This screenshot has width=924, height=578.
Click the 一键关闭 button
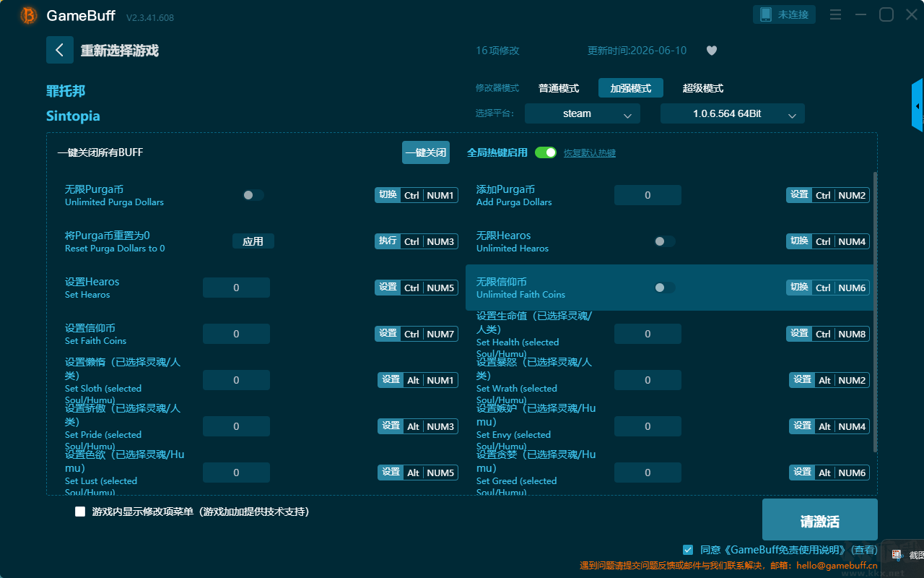tap(426, 152)
